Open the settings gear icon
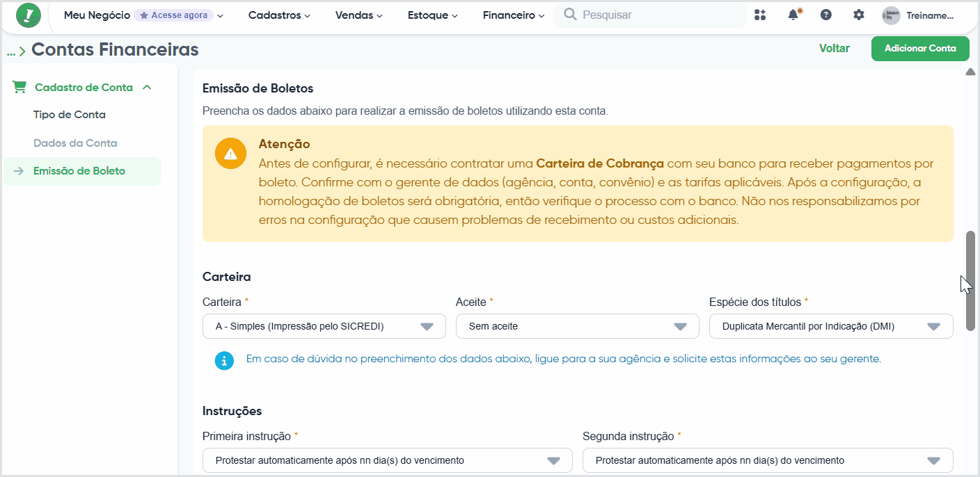Viewport: 980px width, 477px height. coord(859,15)
